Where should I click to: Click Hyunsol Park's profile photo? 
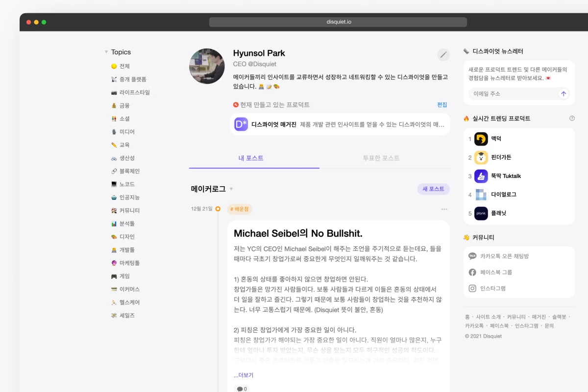pos(207,66)
